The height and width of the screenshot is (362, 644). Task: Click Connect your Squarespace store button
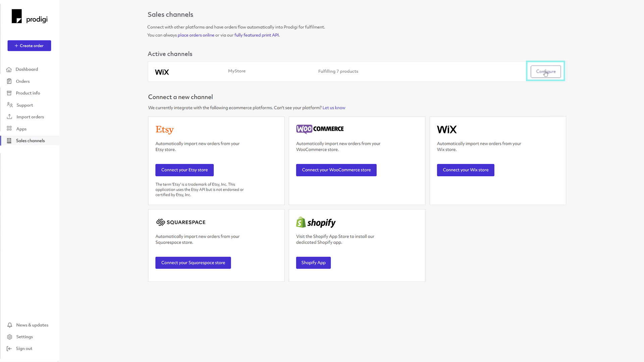193,262
